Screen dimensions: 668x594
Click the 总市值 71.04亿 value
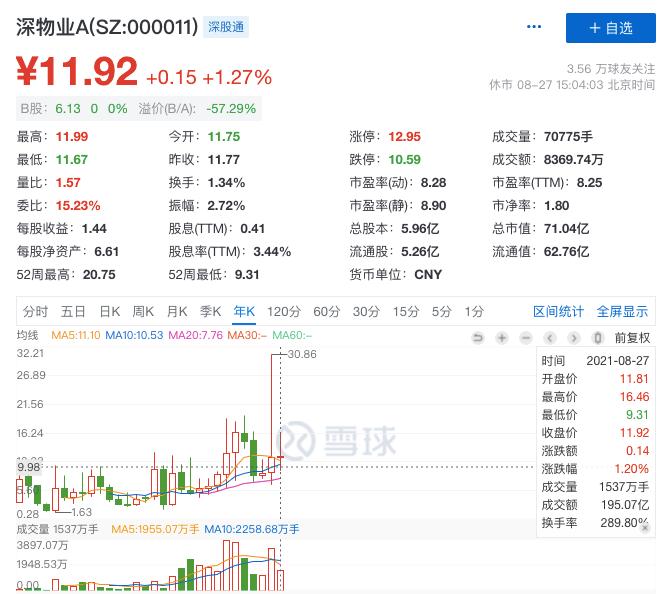click(566, 229)
